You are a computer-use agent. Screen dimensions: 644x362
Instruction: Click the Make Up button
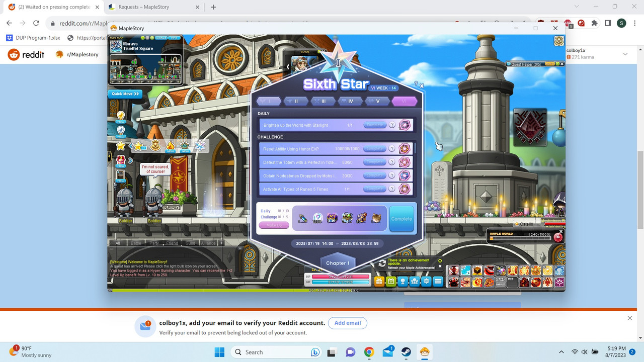[274, 225]
